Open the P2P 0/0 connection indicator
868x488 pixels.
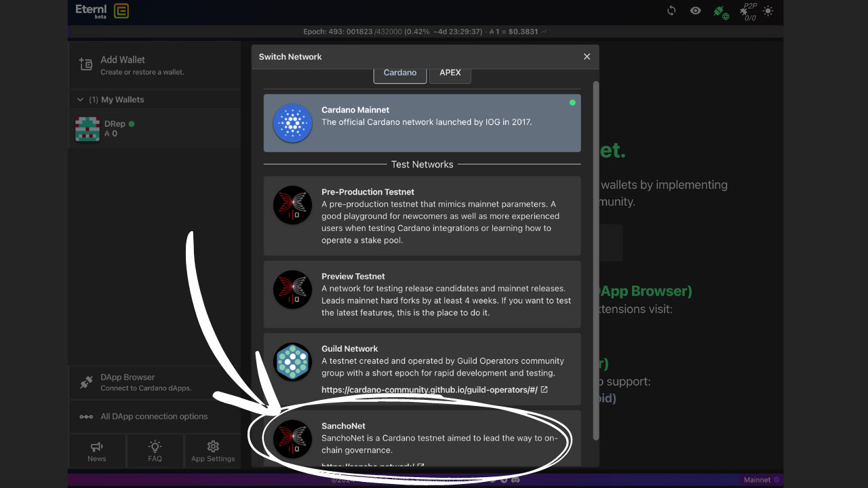click(x=749, y=11)
